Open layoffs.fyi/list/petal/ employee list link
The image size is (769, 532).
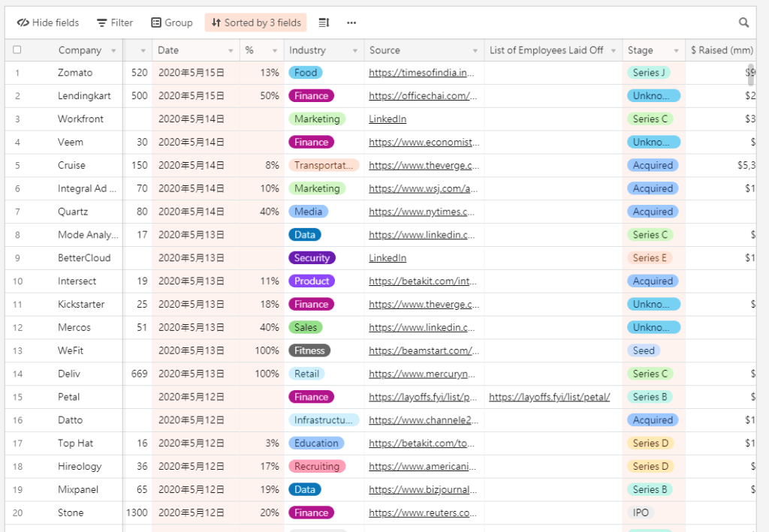pyautogui.click(x=549, y=397)
